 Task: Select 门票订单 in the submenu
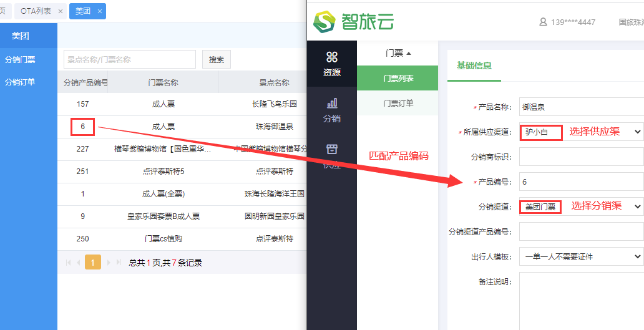click(x=398, y=104)
